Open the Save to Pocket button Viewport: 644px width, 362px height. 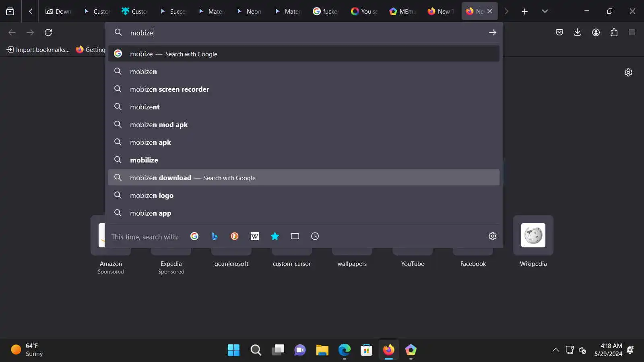click(559, 33)
